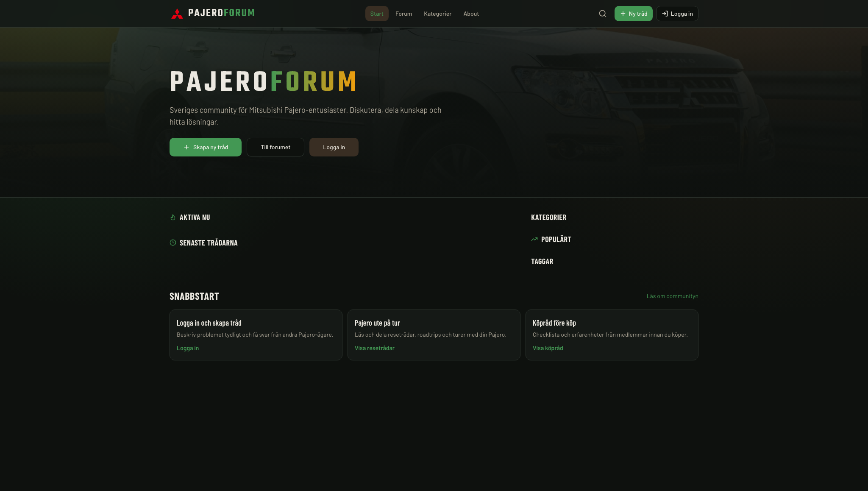This screenshot has width=868, height=491.
Task: Click the POPULÄRT sidebar heading
Action: [556, 239]
